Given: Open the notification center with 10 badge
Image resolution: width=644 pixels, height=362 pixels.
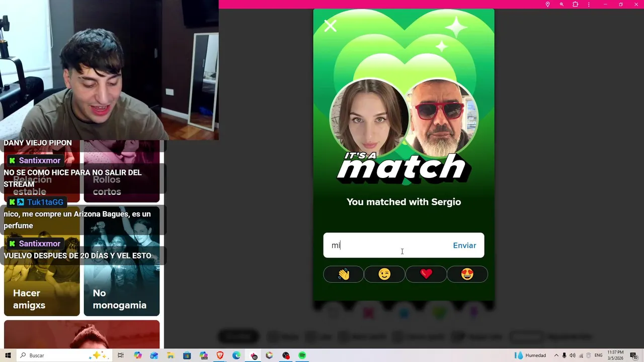Looking at the screenshot, I should (x=633, y=355).
